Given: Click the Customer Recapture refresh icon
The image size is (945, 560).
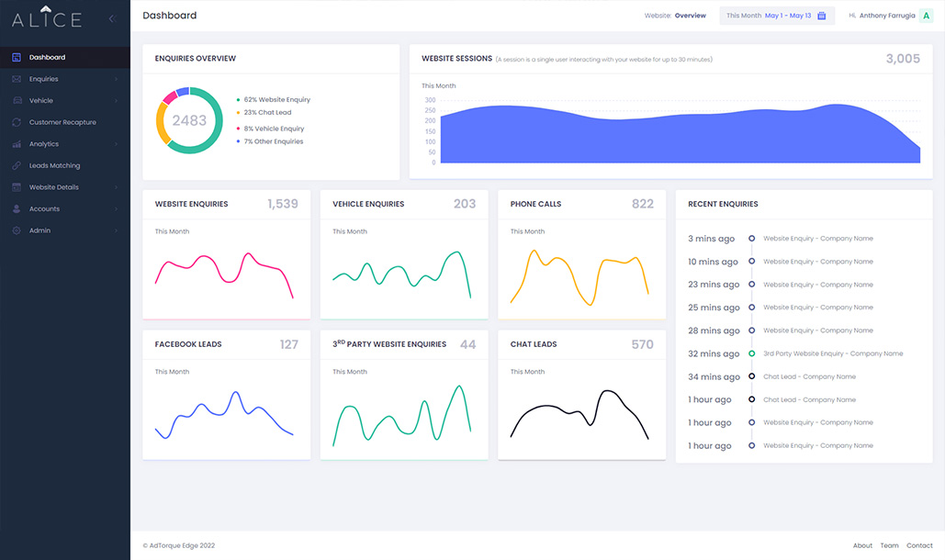Looking at the screenshot, I should click(x=17, y=122).
